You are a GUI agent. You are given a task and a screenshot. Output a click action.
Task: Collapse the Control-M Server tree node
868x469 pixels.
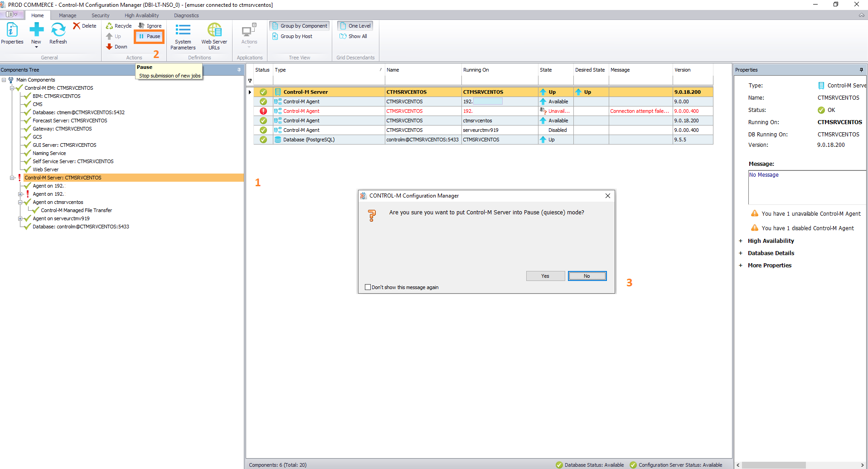(12, 178)
